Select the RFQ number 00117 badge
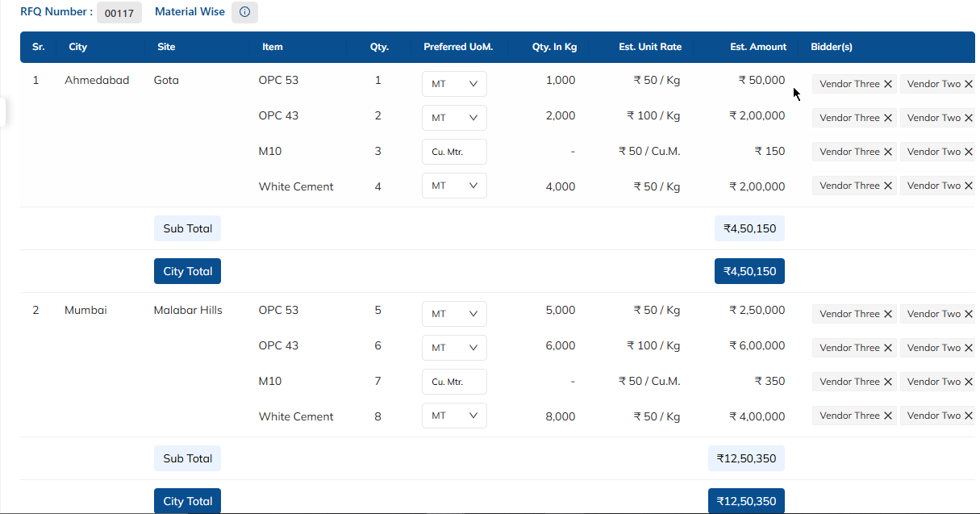This screenshot has width=980, height=514. (119, 13)
